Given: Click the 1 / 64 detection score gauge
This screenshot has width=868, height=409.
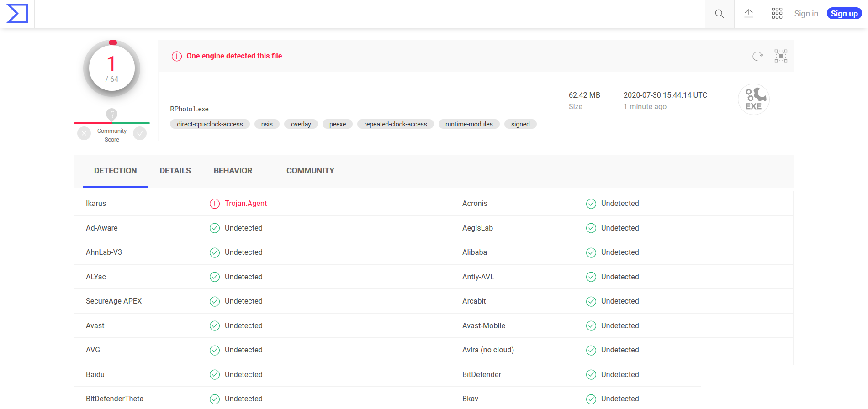Looking at the screenshot, I should click(112, 68).
